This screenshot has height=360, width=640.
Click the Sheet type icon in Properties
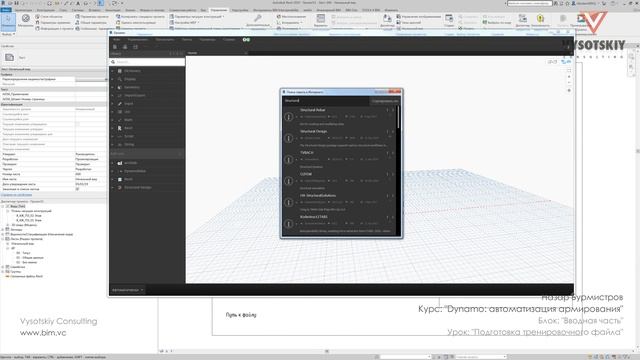9,58
